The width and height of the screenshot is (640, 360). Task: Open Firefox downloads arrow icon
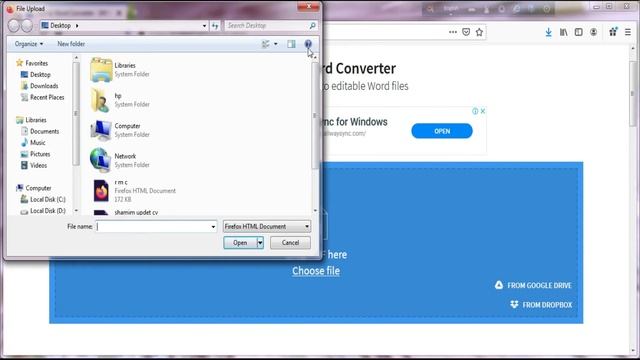pyautogui.click(x=549, y=32)
